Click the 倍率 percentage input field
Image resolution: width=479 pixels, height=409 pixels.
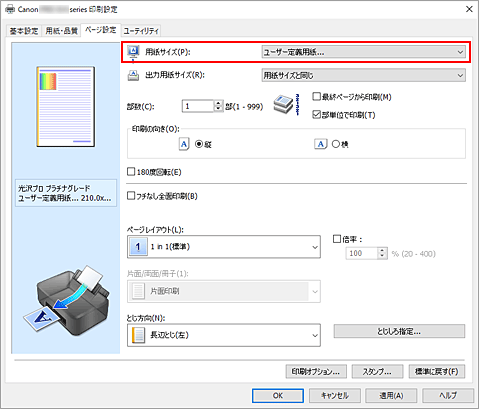(x=362, y=253)
